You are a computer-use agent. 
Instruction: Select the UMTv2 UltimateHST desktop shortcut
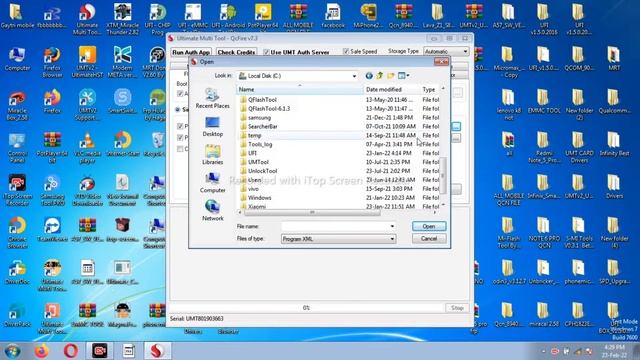(87, 62)
